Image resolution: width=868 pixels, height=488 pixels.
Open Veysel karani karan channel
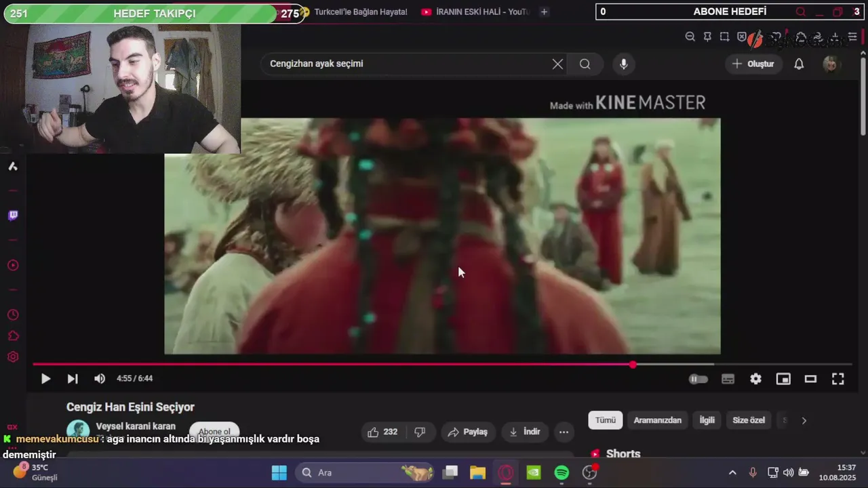(136, 426)
